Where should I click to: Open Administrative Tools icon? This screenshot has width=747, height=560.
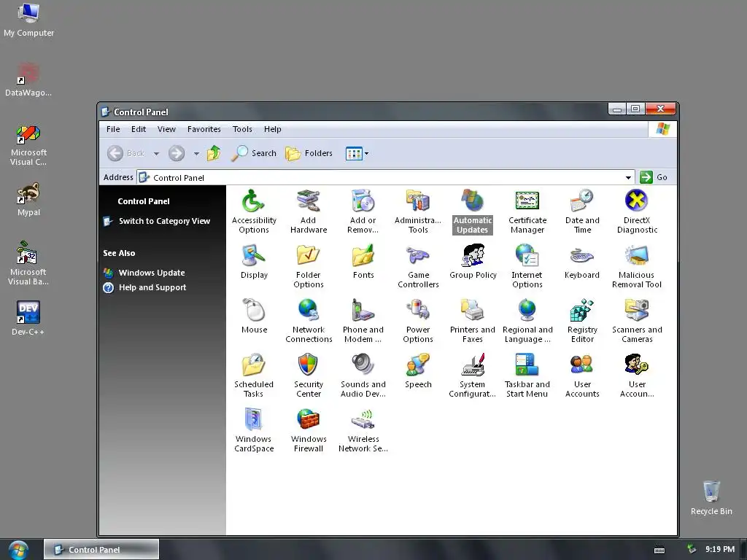coord(418,211)
